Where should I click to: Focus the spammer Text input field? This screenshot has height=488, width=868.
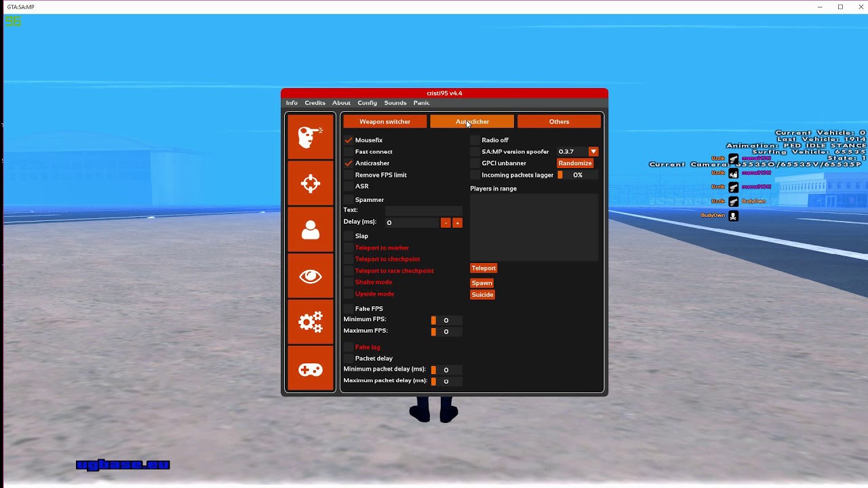click(423, 211)
